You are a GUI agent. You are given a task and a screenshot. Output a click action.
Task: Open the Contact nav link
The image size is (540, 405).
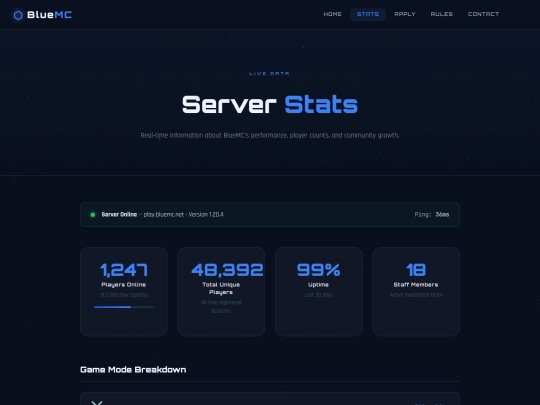[483, 14]
